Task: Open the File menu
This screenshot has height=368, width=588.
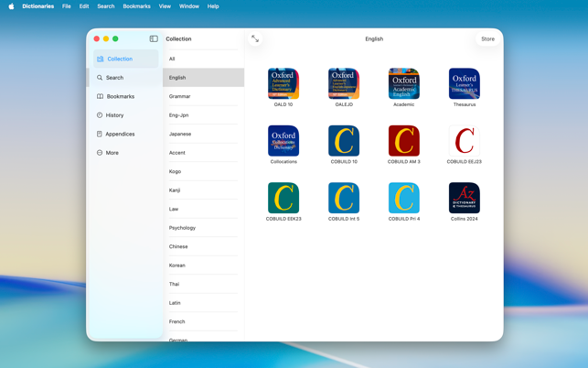Action: pos(67,6)
